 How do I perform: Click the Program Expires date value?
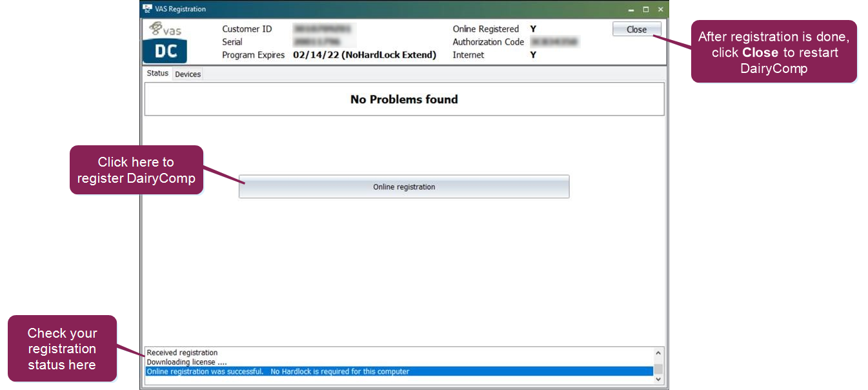tap(365, 55)
